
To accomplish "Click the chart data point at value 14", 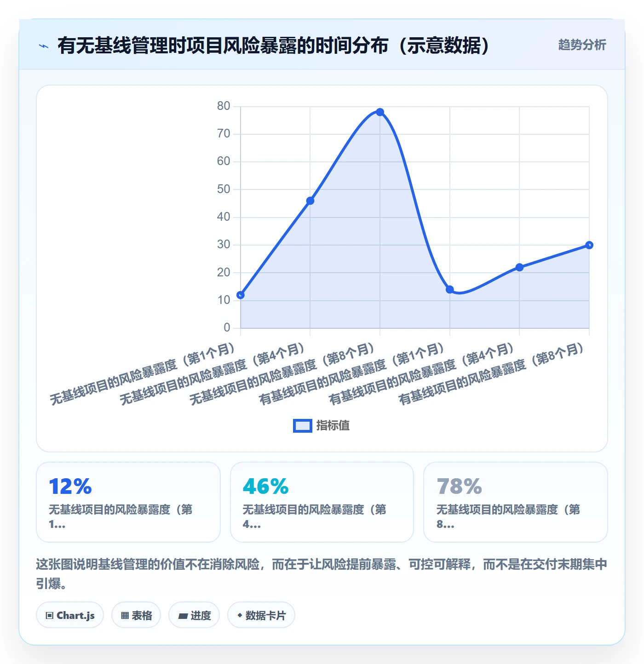I will [x=450, y=290].
